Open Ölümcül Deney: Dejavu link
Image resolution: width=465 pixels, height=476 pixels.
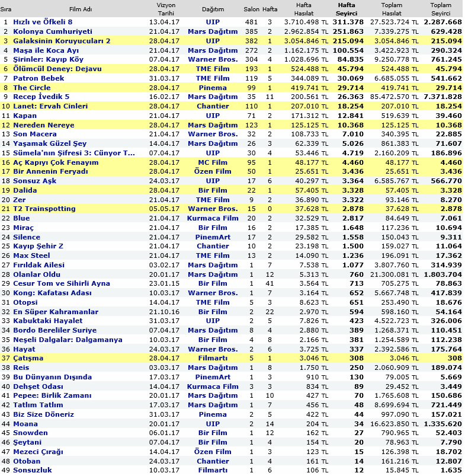[57, 69]
